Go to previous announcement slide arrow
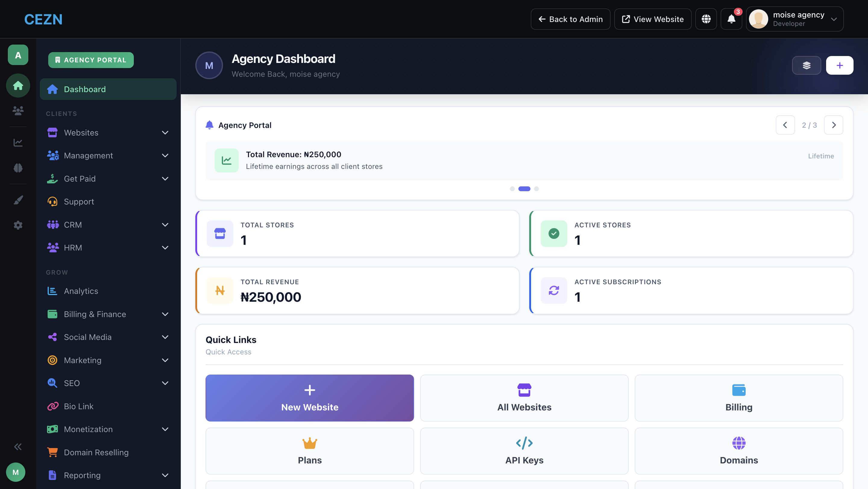 [x=785, y=125]
